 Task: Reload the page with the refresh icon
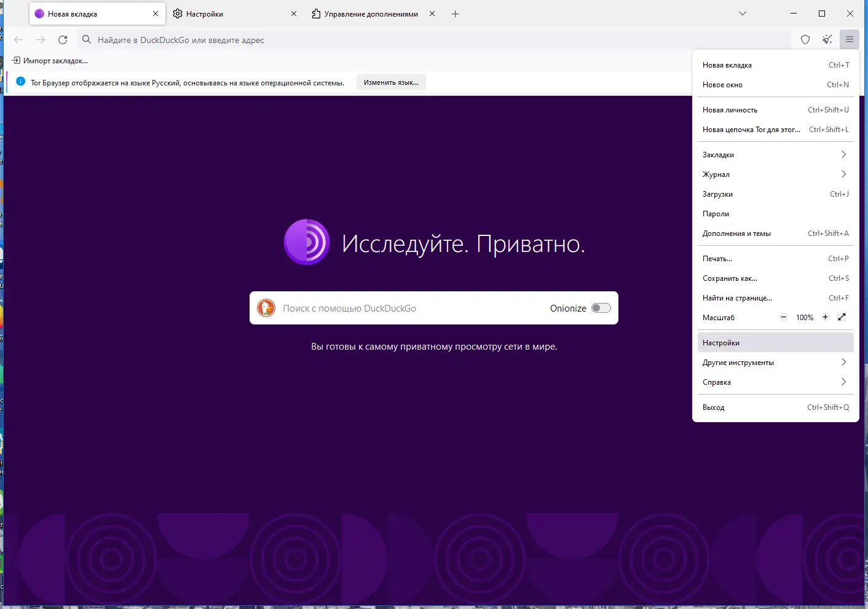pyautogui.click(x=63, y=40)
